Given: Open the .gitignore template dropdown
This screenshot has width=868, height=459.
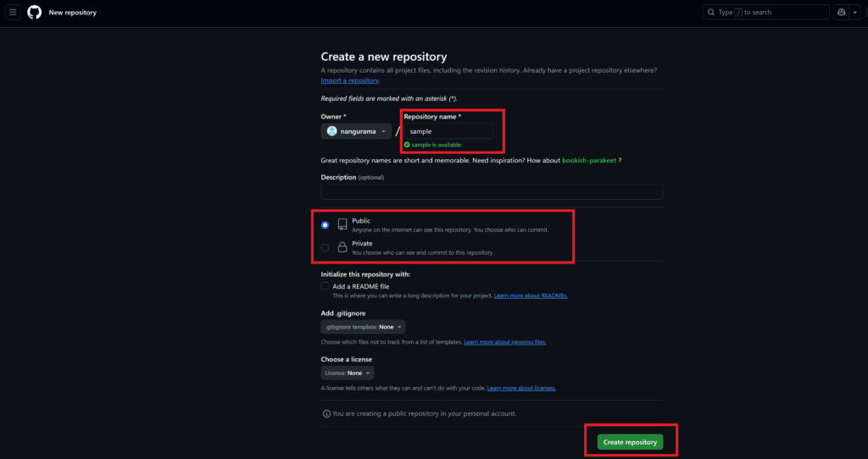Looking at the screenshot, I should click(x=363, y=327).
